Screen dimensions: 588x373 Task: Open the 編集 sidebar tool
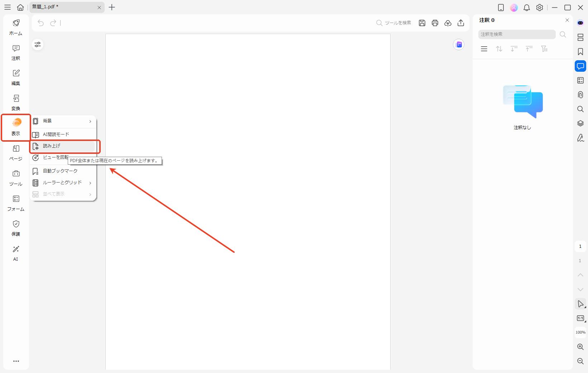point(16,77)
